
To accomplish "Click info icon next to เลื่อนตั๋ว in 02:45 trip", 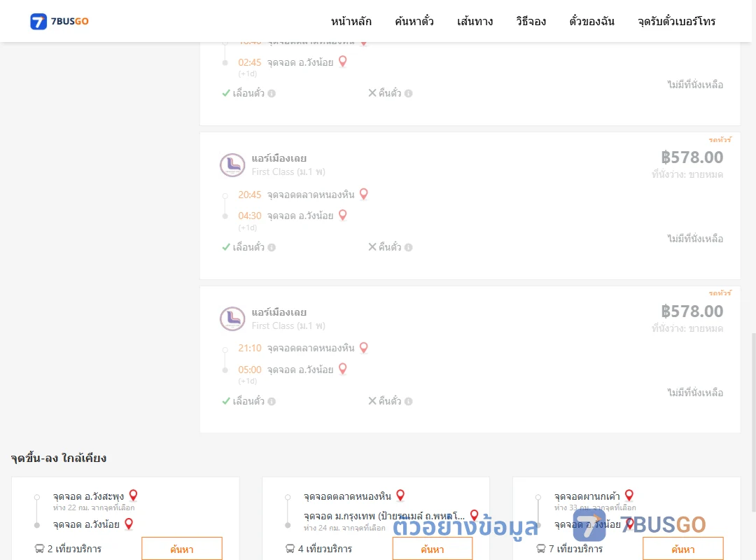I will click(272, 94).
